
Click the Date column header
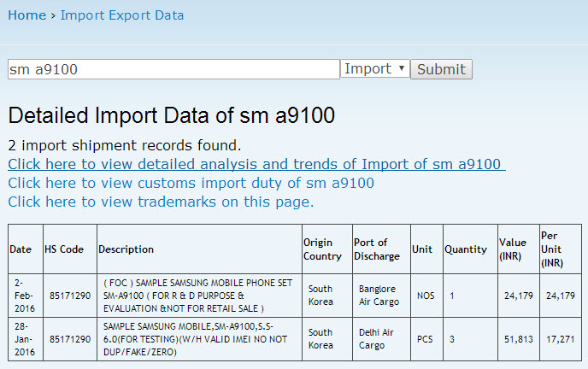click(x=21, y=249)
